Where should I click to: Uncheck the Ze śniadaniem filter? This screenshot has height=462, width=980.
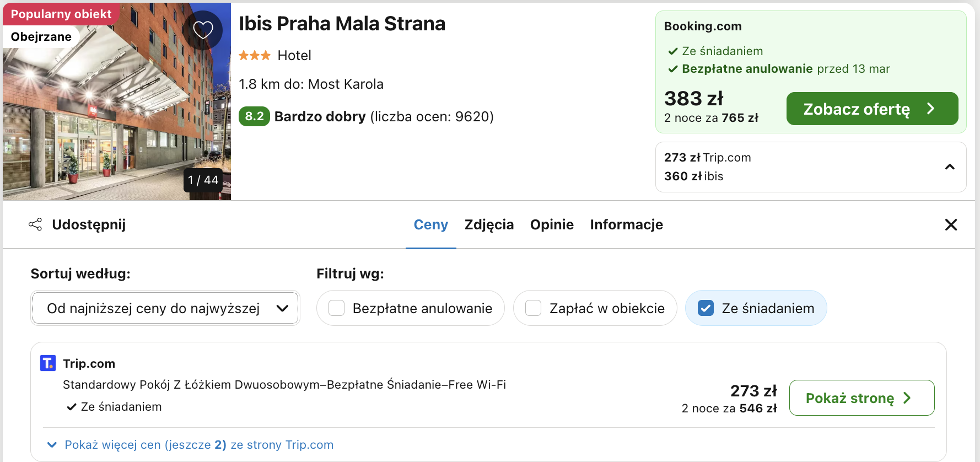[x=706, y=308]
